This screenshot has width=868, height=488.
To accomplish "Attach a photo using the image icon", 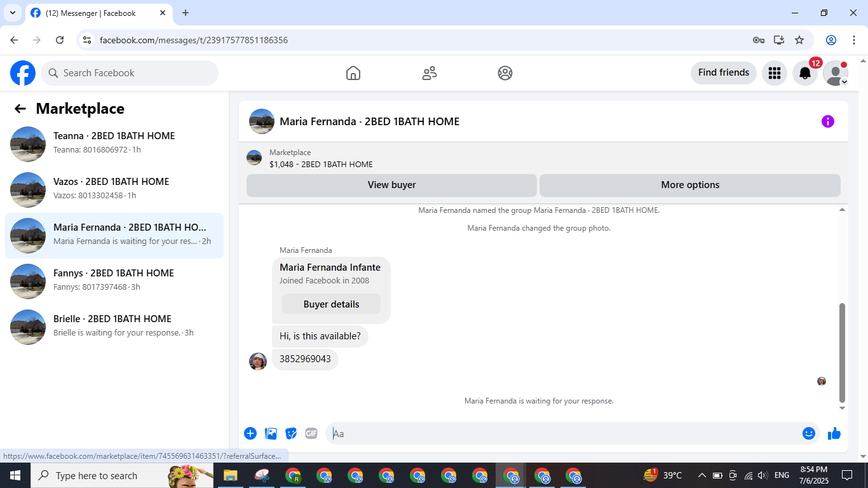I will click(x=271, y=433).
